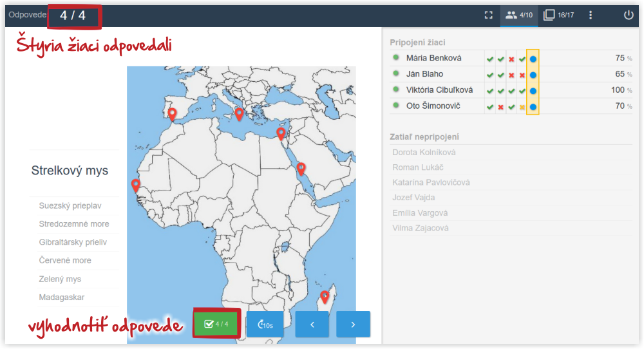Open the connected students 4/10 tab

(518, 15)
